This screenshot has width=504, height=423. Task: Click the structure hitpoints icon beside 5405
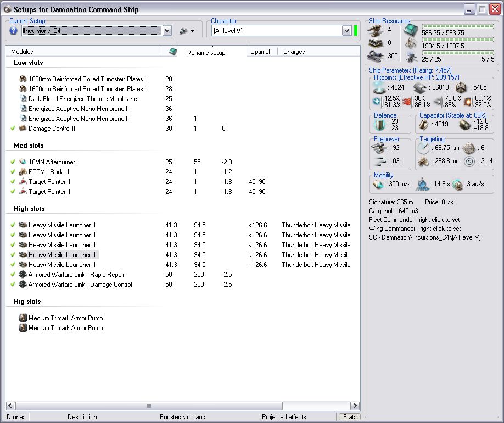coord(461,87)
